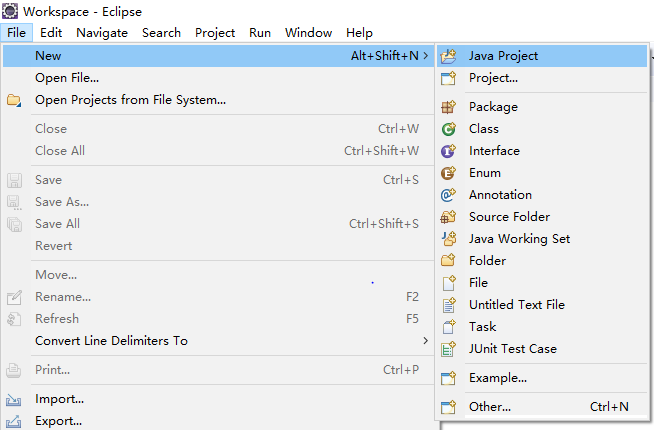Click the F2 shortcut text
Screen dimensions: 654x430
pyautogui.click(x=412, y=297)
